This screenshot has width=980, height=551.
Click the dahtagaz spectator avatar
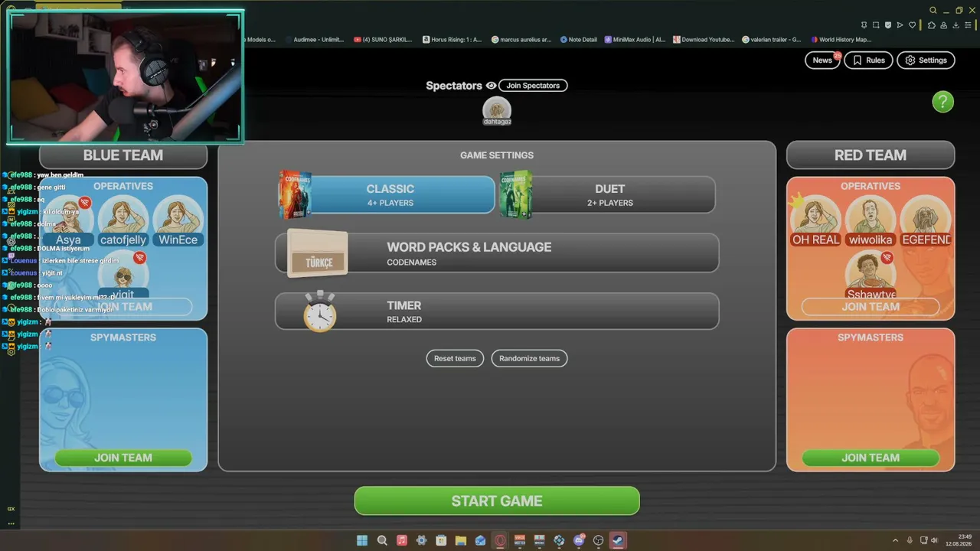coord(497,110)
